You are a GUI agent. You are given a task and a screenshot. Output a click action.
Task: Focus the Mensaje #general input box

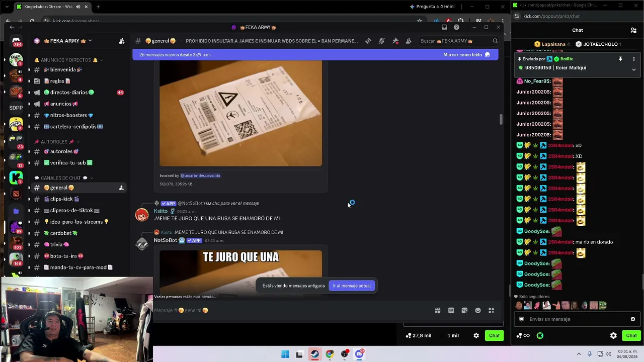pos(292,310)
